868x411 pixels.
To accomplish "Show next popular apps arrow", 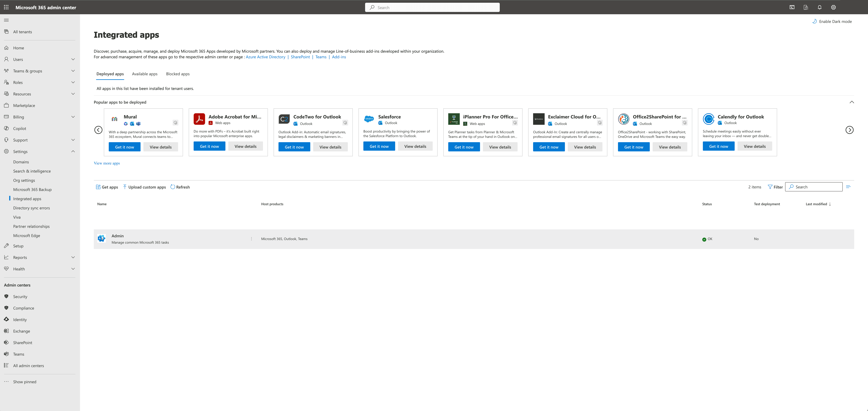I will tap(849, 130).
